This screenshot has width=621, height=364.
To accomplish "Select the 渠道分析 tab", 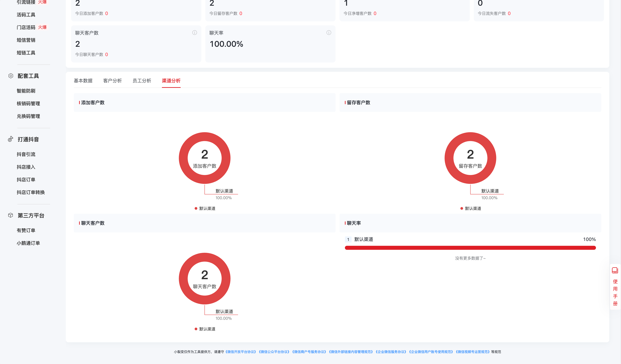I will pyautogui.click(x=171, y=81).
